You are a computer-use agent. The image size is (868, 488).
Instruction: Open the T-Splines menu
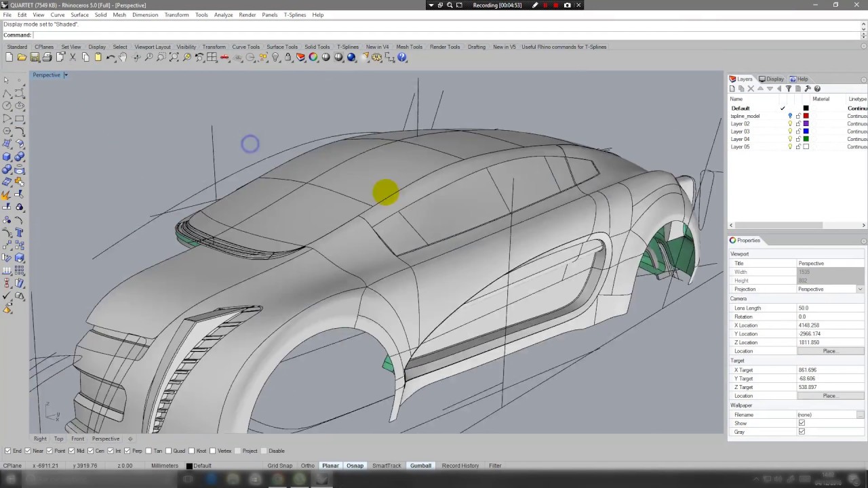coord(294,15)
